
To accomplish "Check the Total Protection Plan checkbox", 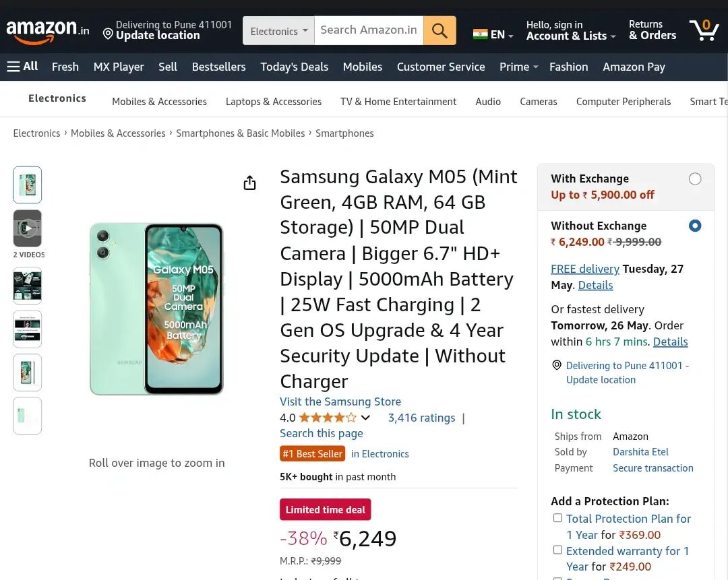I will click(x=557, y=518).
